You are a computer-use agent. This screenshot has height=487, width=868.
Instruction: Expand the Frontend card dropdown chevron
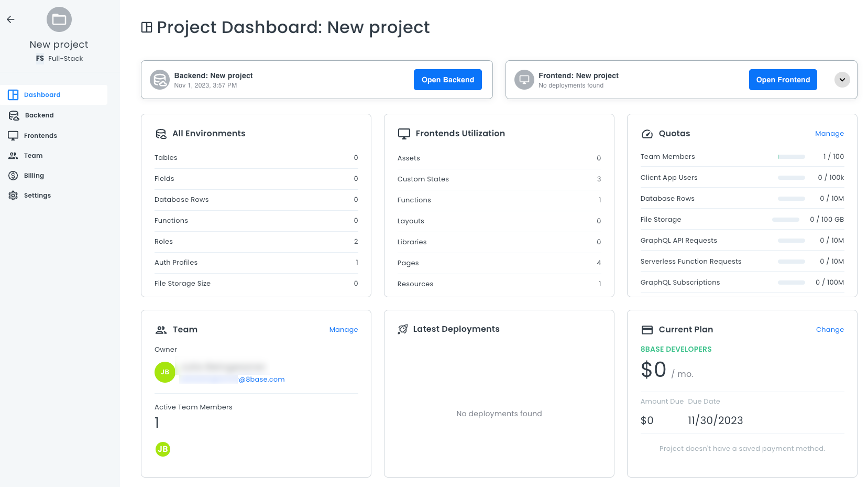(842, 80)
